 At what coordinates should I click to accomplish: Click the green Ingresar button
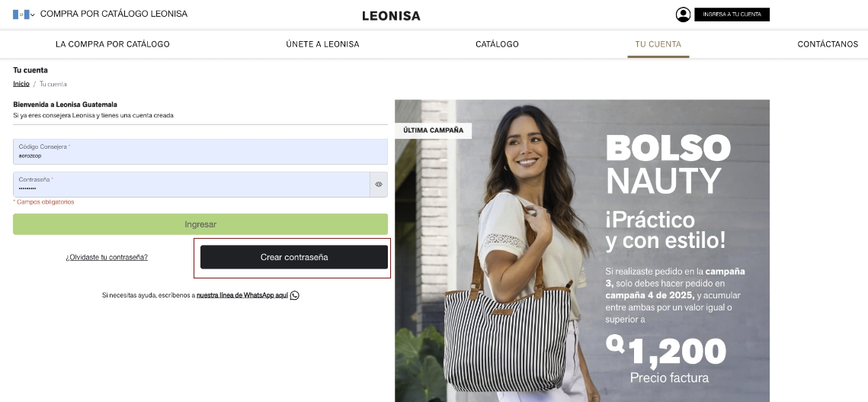[x=200, y=224]
